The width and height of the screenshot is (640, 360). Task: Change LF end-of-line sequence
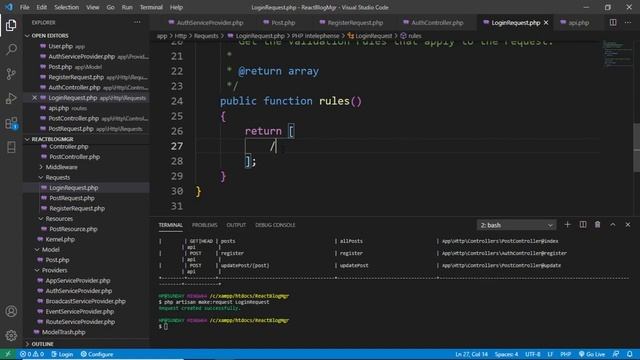[550, 354]
